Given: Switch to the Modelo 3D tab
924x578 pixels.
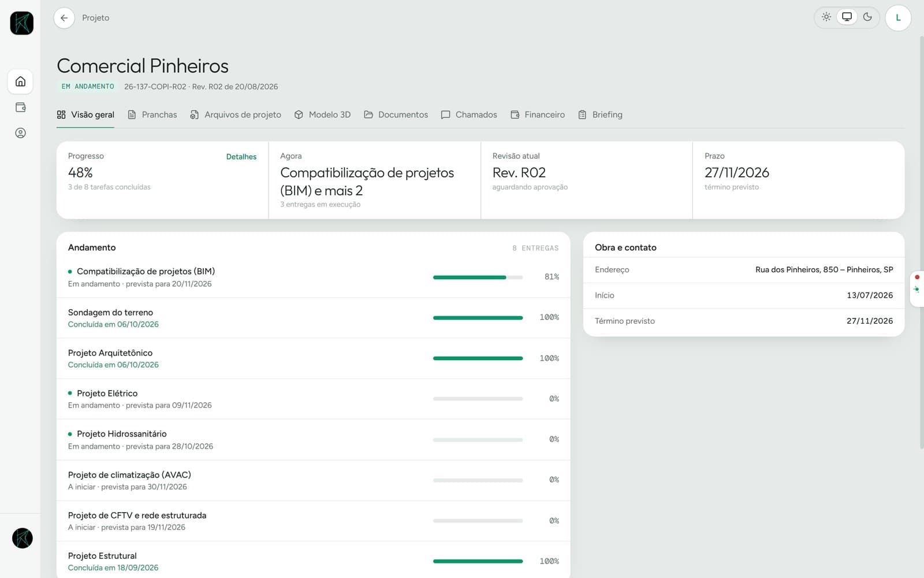Looking at the screenshot, I should [x=322, y=114].
